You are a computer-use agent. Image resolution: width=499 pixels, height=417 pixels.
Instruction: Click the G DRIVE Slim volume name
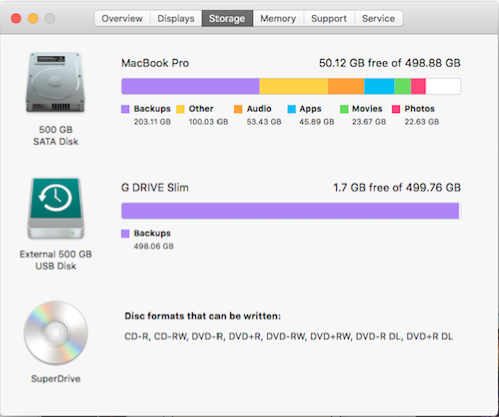tap(155, 188)
